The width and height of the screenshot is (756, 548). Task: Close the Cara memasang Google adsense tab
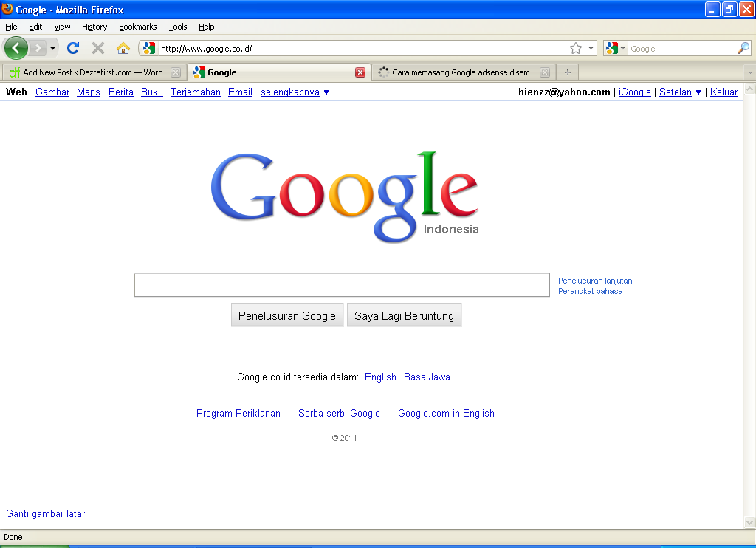[x=545, y=72]
